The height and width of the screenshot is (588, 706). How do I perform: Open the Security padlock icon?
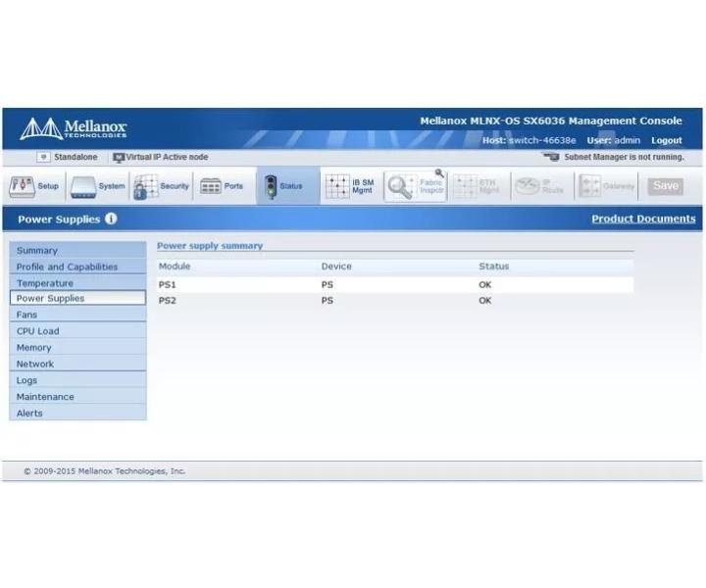145,187
